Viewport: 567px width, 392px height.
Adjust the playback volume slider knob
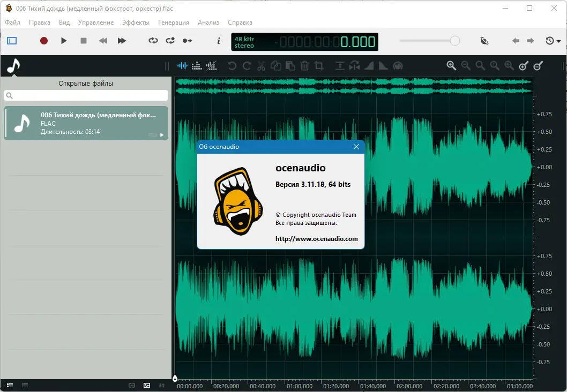tap(455, 41)
